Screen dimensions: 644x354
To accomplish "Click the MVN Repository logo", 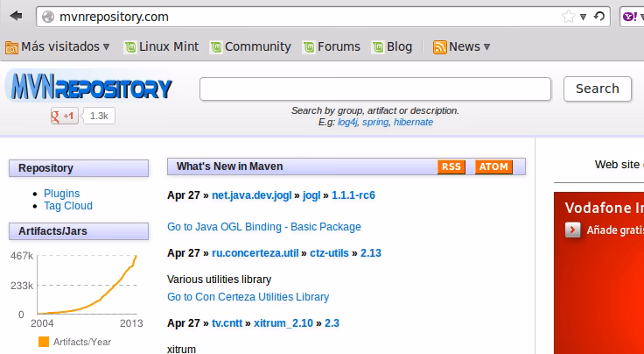I will pyautogui.click(x=88, y=88).
